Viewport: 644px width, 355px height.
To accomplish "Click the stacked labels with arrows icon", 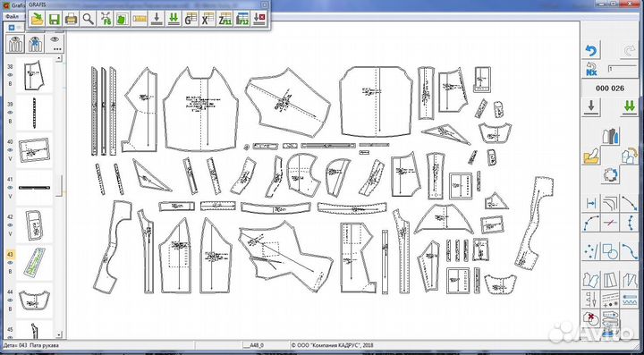I will click(610, 319).
